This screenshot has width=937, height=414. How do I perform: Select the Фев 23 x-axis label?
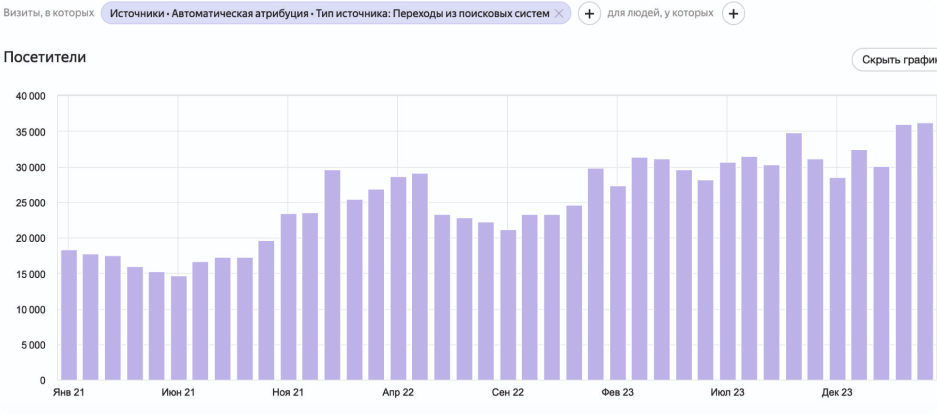pos(617,392)
